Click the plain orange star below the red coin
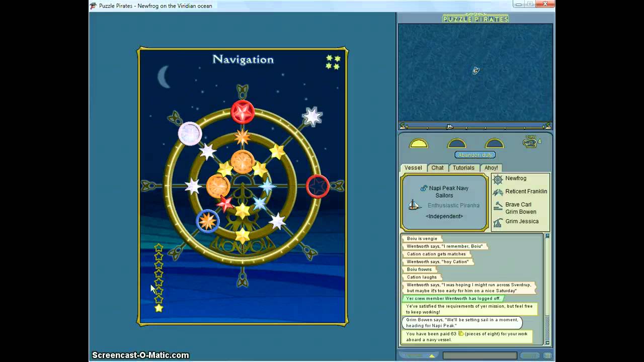The width and height of the screenshot is (644, 362). (x=243, y=137)
